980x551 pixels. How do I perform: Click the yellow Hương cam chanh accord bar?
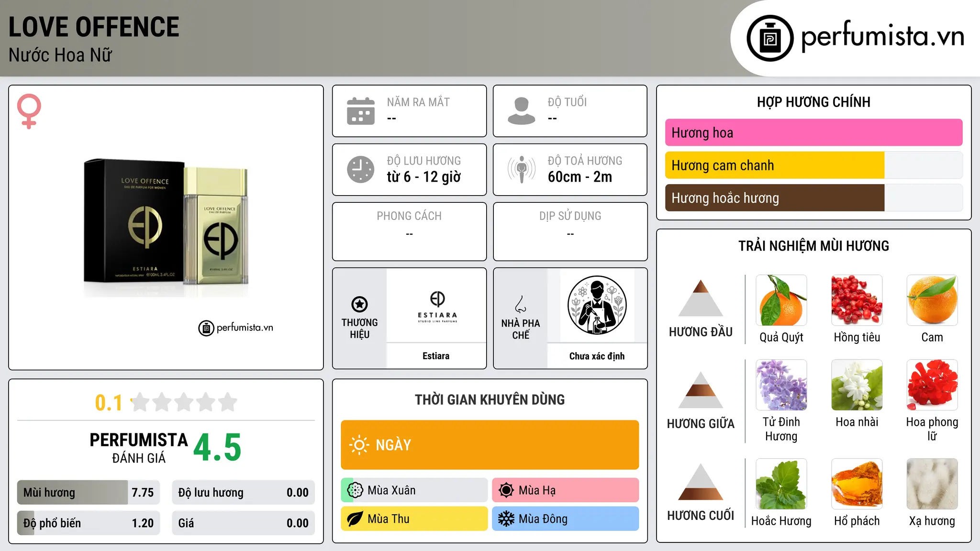[x=813, y=165]
